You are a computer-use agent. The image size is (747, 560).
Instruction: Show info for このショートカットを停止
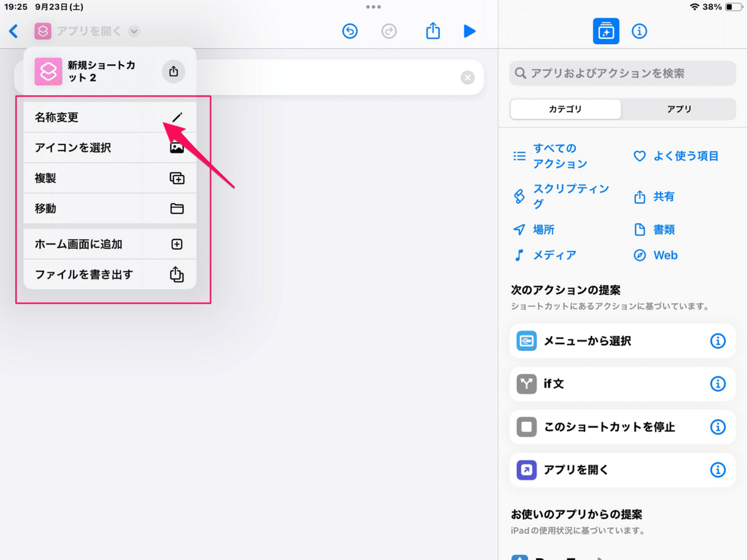point(718,427)
